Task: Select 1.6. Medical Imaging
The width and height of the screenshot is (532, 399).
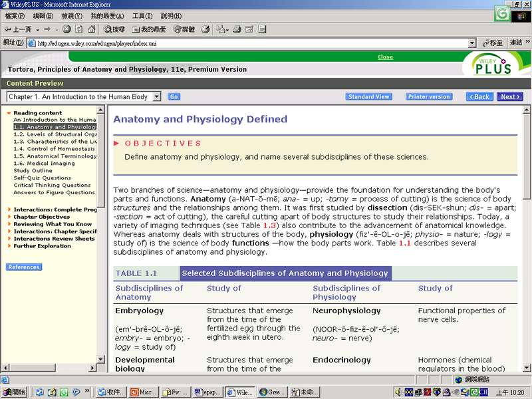Action: tap(44, 163)
